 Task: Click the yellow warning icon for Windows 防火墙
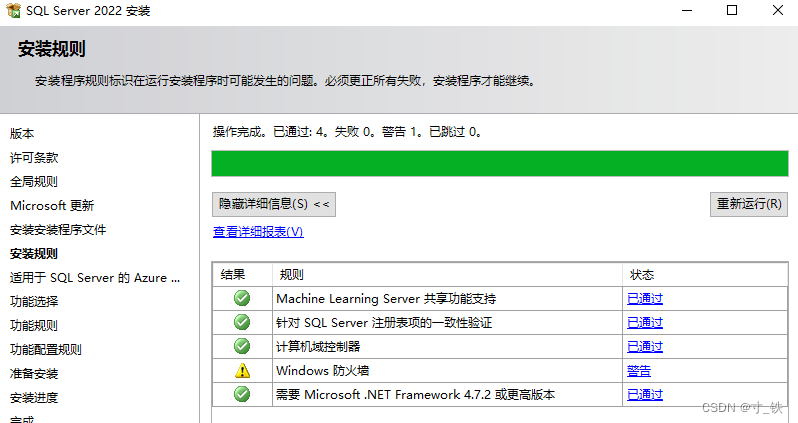pos(242,370)
